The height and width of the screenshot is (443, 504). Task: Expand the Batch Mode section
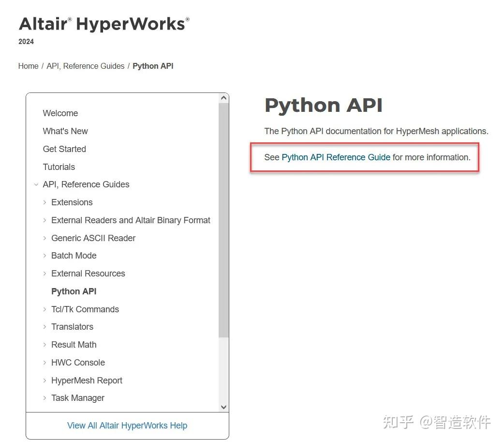tap(44, 256)
